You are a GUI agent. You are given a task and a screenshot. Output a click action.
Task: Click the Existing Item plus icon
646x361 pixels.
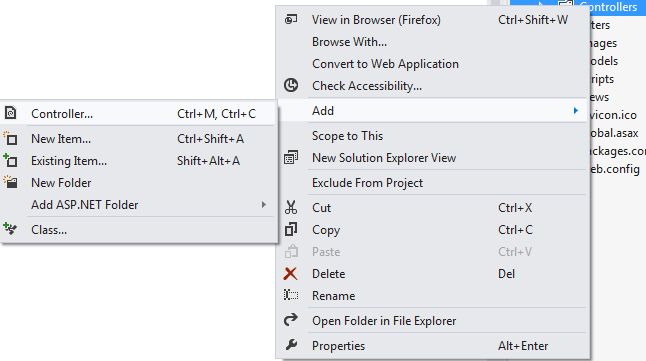pyautogui.click(x=10, y=160)
